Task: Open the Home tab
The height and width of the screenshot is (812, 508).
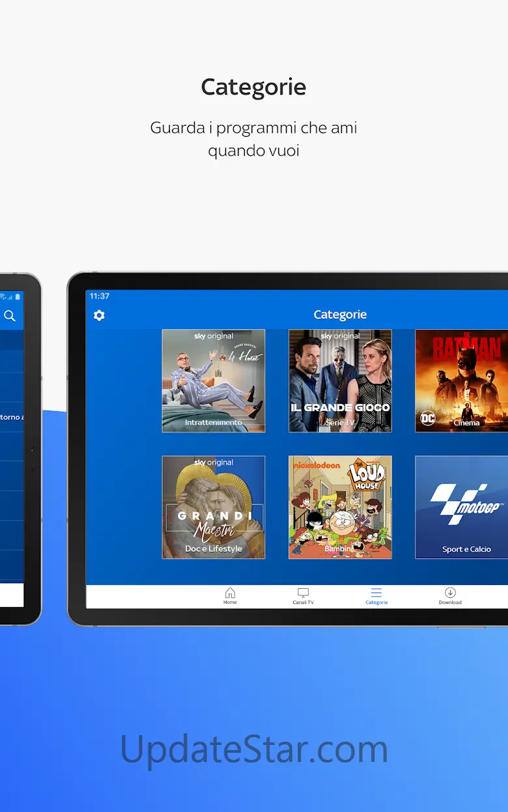Action: [230, 596]
